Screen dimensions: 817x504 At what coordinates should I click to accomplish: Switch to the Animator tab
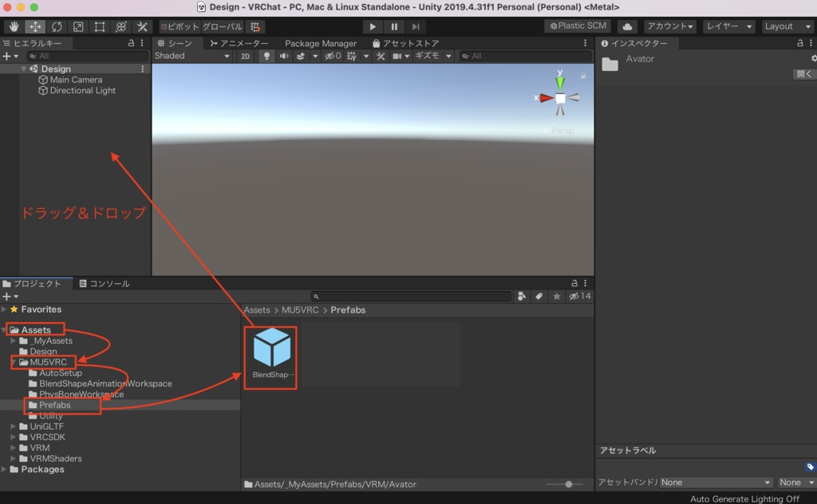[x=239, y=43]
